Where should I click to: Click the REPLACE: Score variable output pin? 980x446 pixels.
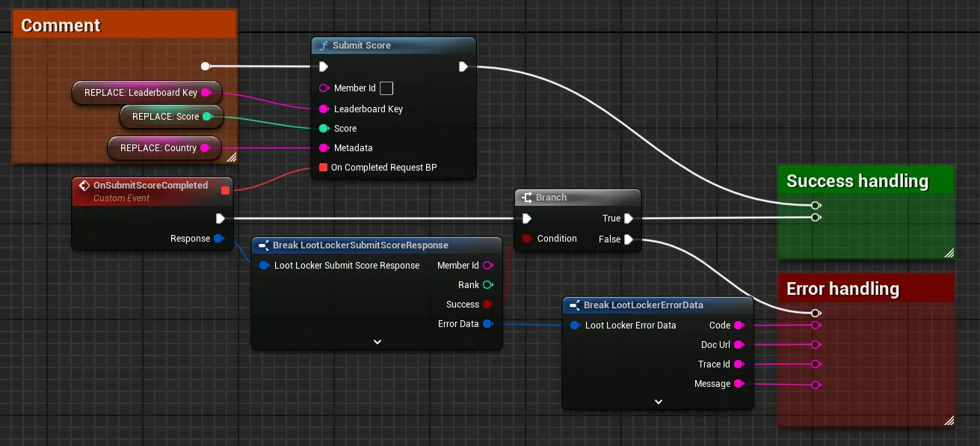[208, 116]
